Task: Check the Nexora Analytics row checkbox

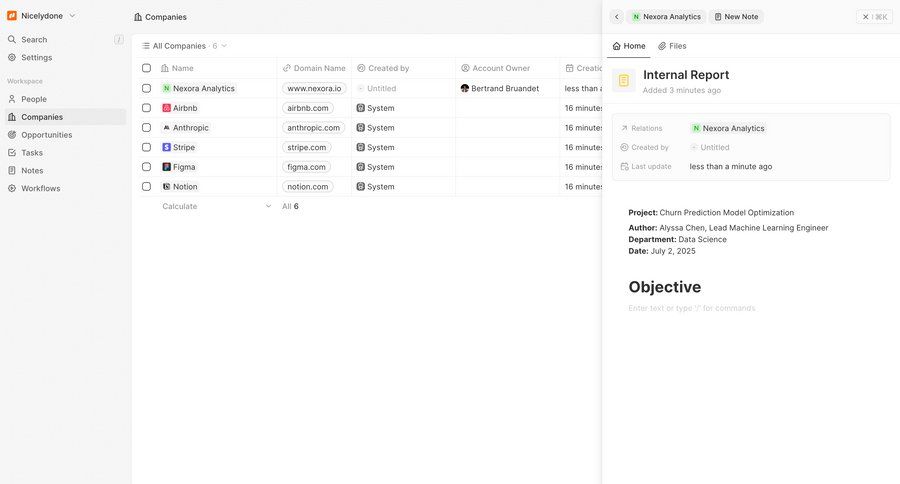Action: (146, 88)
